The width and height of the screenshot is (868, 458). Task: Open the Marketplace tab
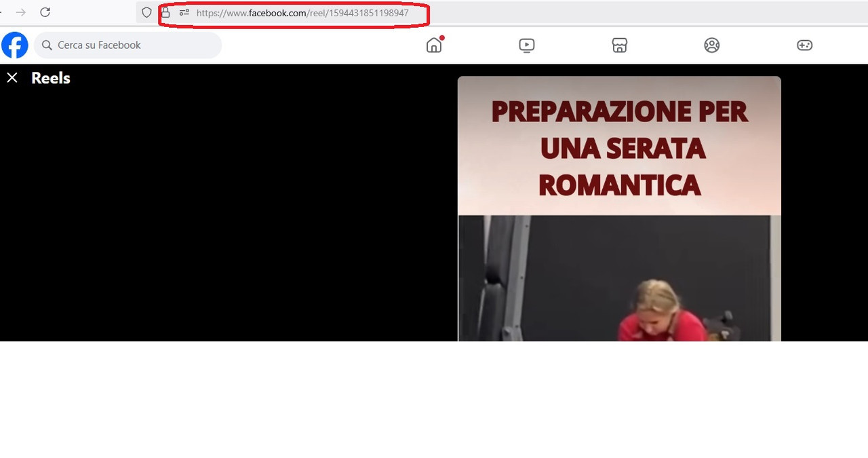click(x=619, y=45)
